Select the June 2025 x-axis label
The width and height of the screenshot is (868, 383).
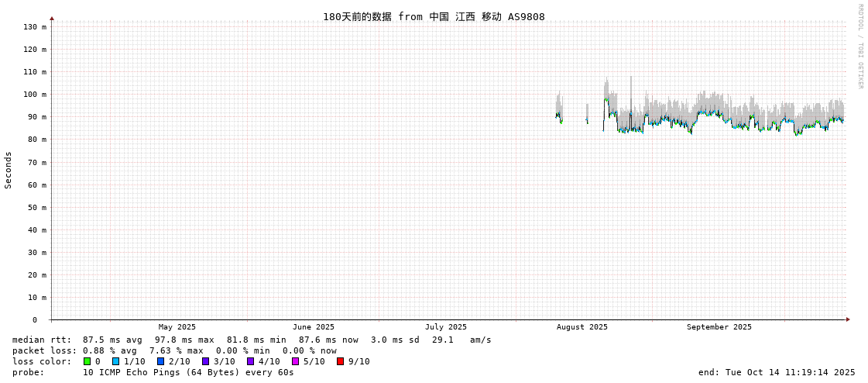314,327
